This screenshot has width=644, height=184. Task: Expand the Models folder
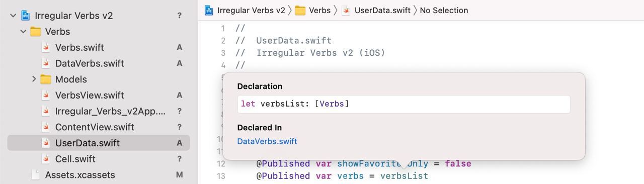34,79
